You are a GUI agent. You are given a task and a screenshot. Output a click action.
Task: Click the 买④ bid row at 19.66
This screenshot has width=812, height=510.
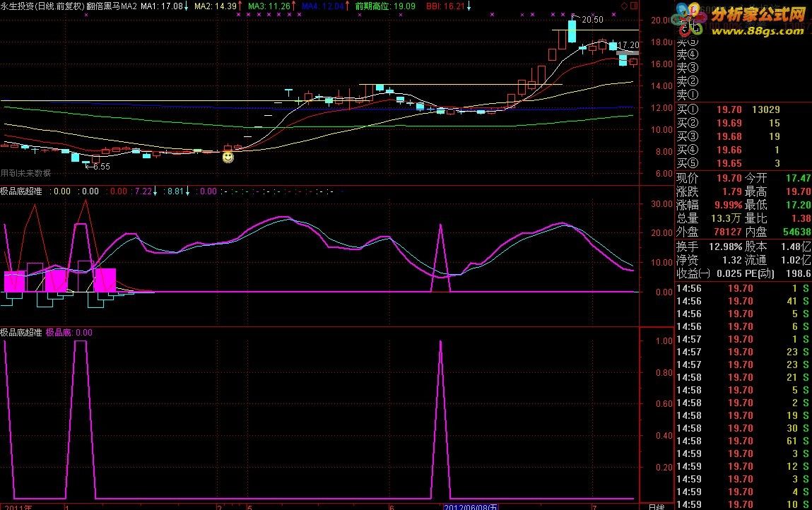pyautogui.click(x=743, y=150)
